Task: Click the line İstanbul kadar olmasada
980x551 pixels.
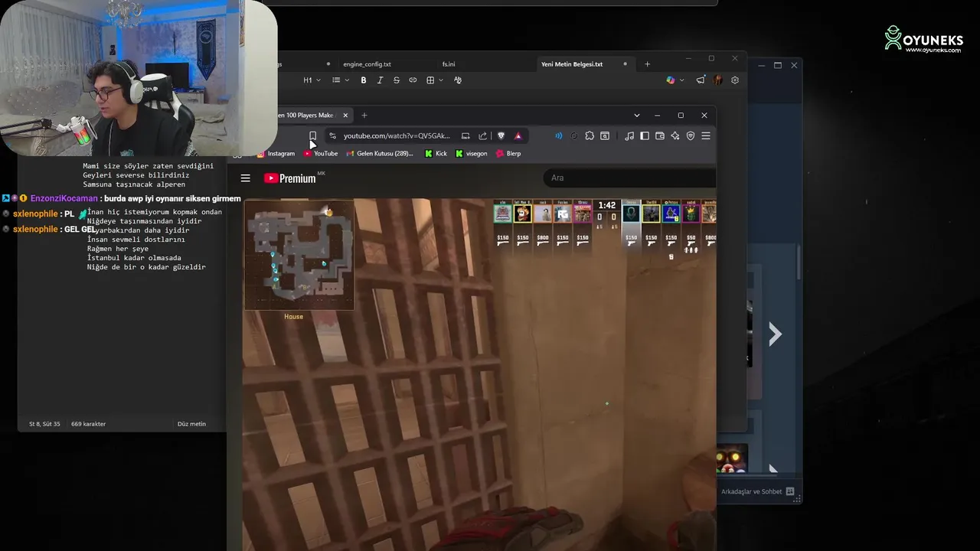Action: 134,258
